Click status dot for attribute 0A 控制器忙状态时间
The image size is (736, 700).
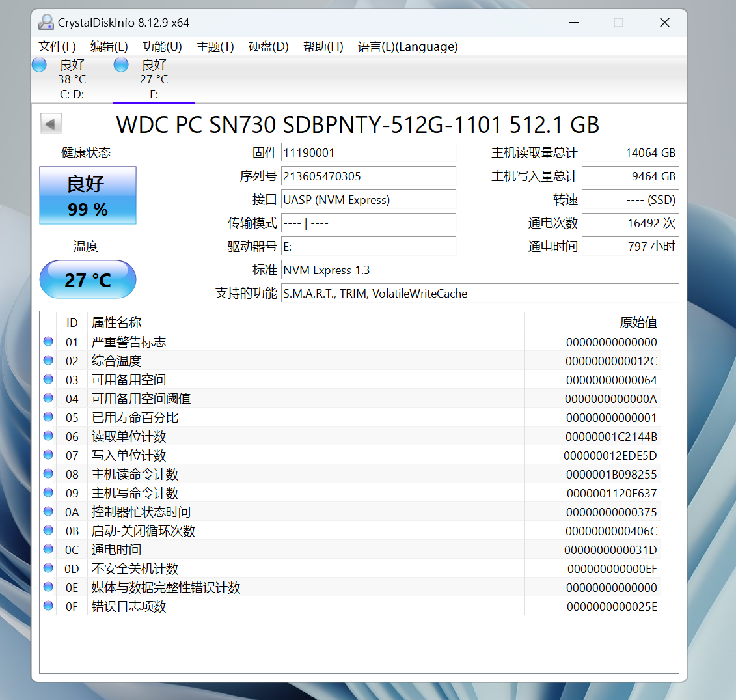[x=48, y=511]
